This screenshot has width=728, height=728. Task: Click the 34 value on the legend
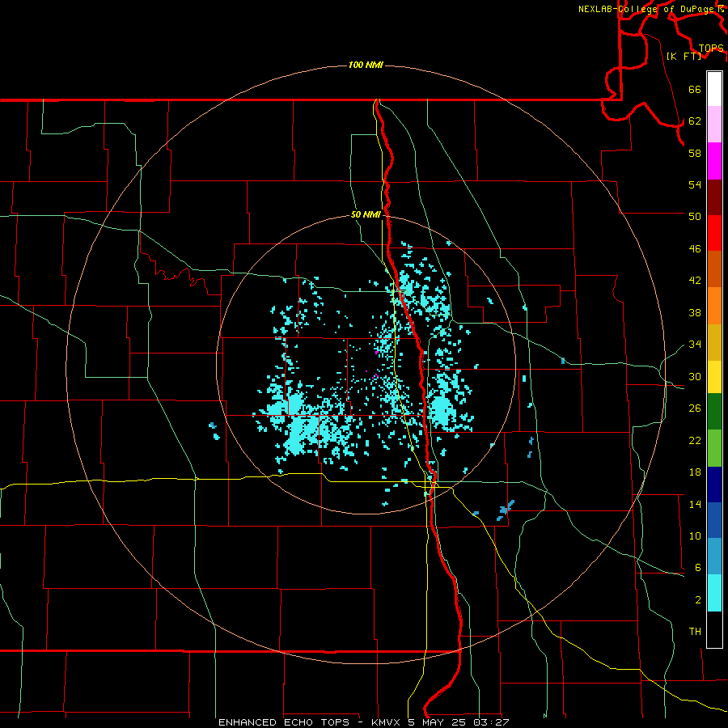click(695, 345)
